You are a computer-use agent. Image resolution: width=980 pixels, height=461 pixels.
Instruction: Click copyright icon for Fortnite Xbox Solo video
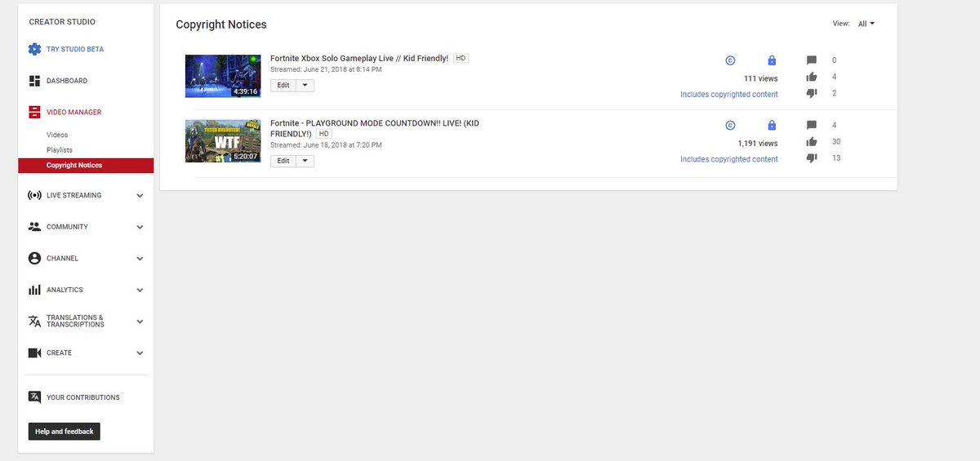point(731,60)
